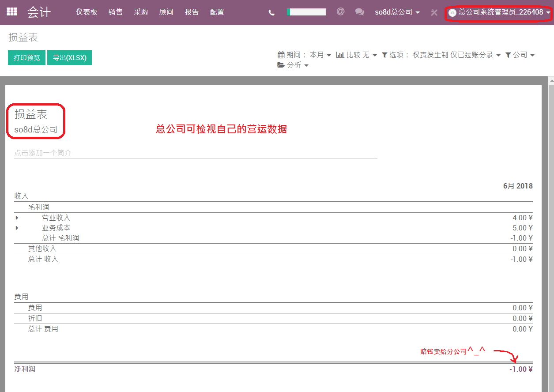Click the 总计 毛利润 row label
This screenshot has width=554, height=392.
(x=60, y=238)
